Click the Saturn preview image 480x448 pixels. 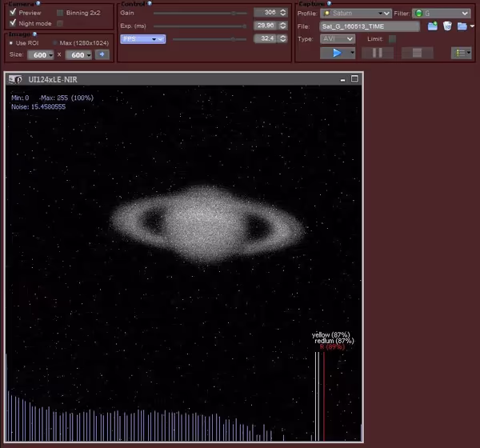(207, 225)
